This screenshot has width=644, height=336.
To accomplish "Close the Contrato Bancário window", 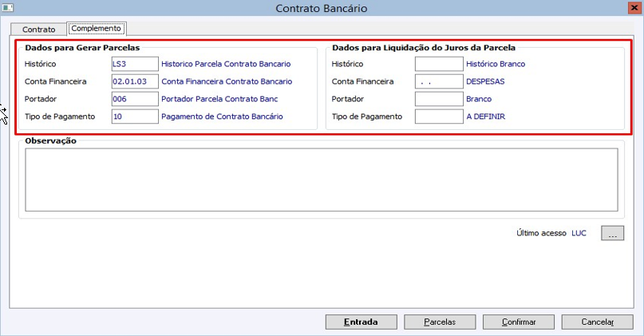I will point(634,8).
